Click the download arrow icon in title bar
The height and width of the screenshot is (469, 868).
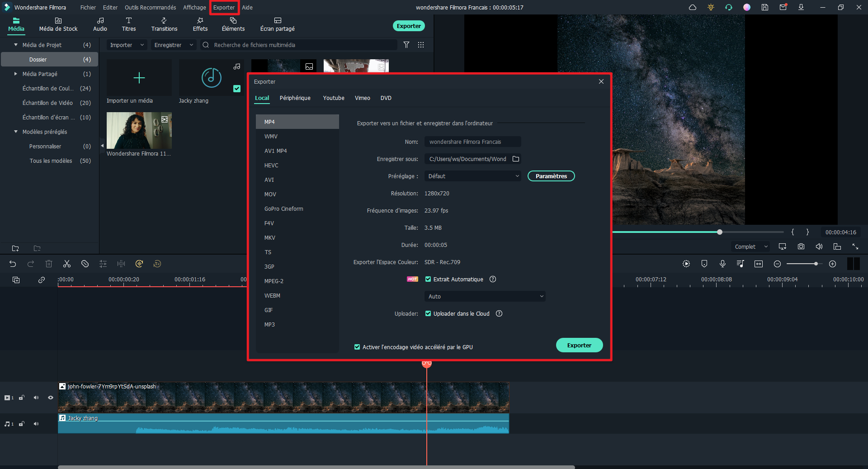point(801,7)
